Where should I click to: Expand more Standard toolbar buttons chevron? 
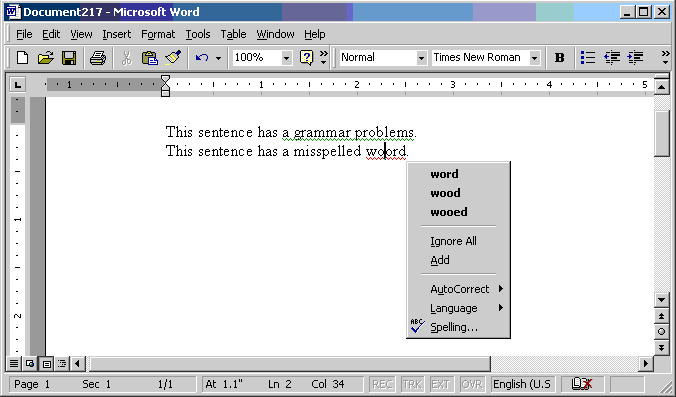323,57
